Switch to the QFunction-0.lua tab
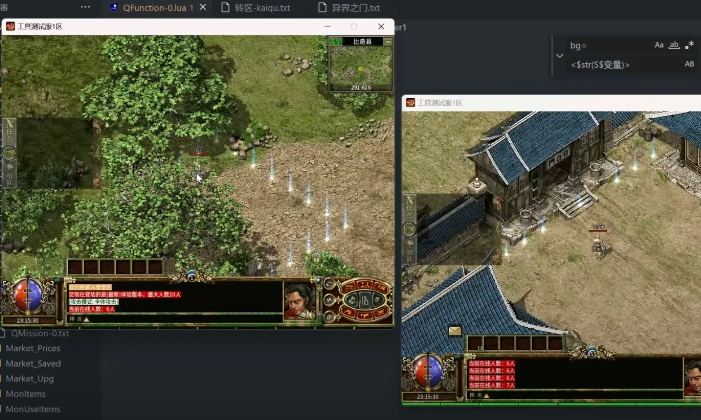 152,8
